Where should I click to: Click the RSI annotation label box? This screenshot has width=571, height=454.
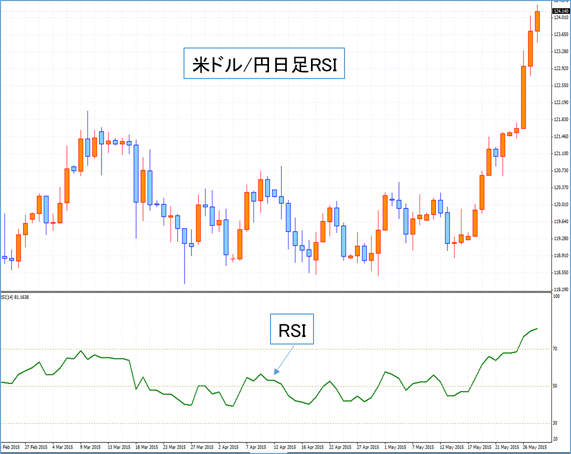pyautogui.click(x=292, y=329)
